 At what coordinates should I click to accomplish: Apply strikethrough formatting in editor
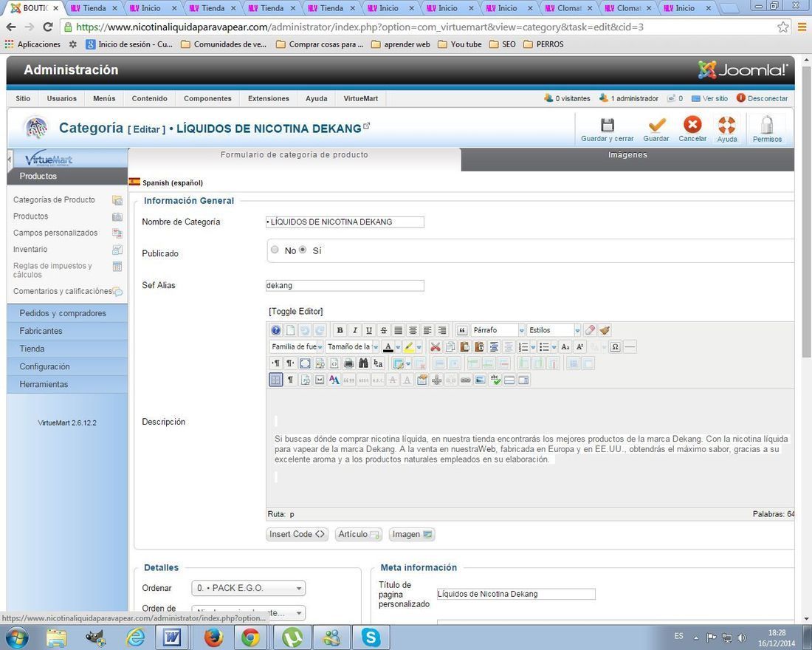click(x=384, y=330)
